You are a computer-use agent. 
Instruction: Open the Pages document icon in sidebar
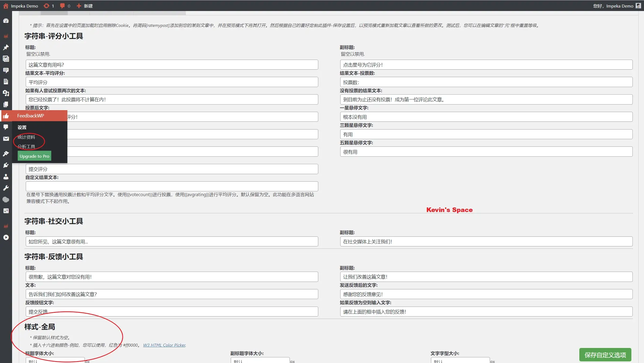6,81
